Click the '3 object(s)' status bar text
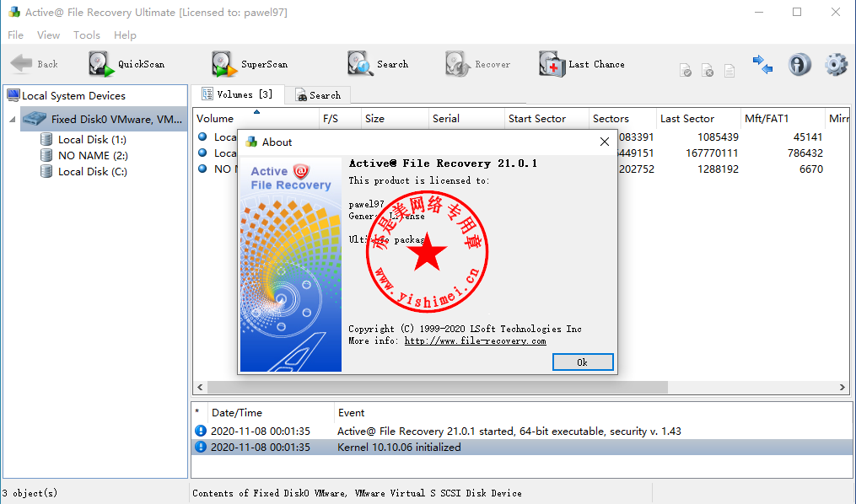Image resolution: width=856 pixels, height=504 pixels. (30, 493)
